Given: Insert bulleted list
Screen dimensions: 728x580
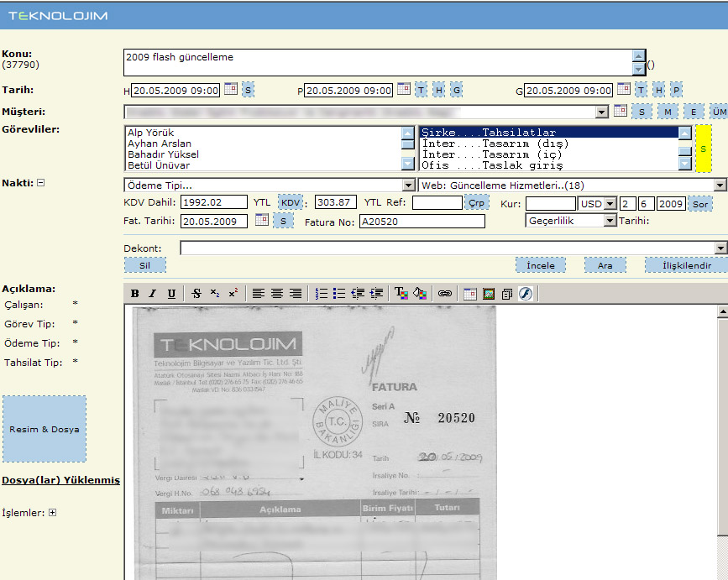Looking at the screenshot, I should click(339, 294).
